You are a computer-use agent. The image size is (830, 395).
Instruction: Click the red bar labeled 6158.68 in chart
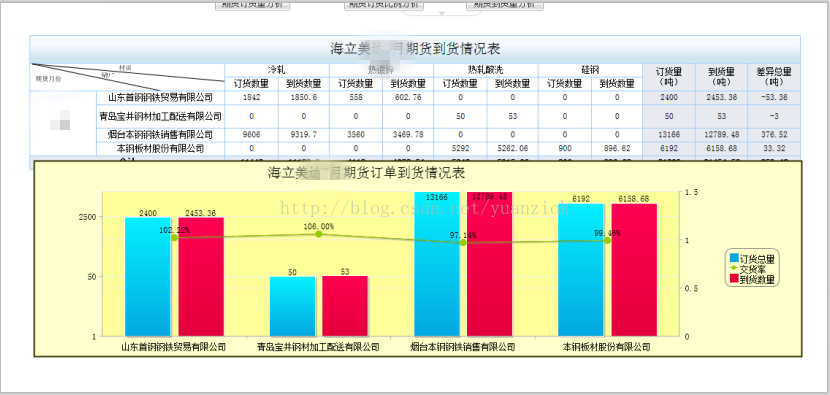[634, 270]
